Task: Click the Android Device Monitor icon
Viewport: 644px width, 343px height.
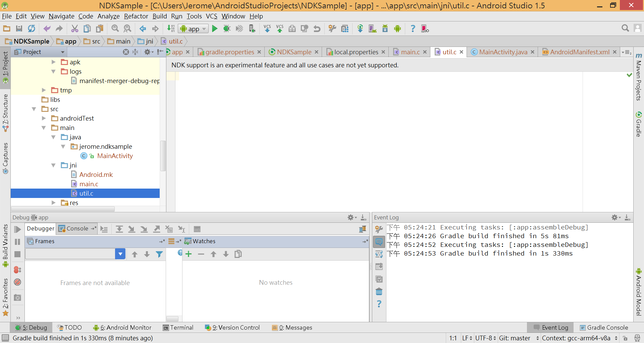Action: [397, 29]
